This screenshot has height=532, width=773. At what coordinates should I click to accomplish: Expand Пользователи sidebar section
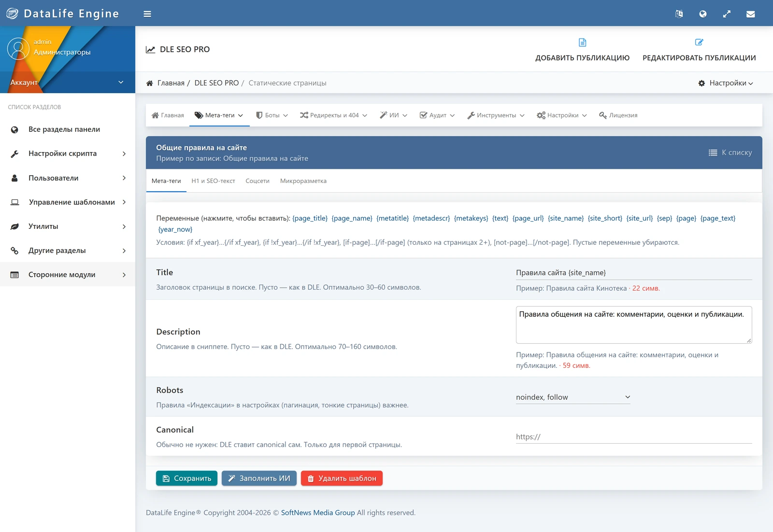click(68, 178)
